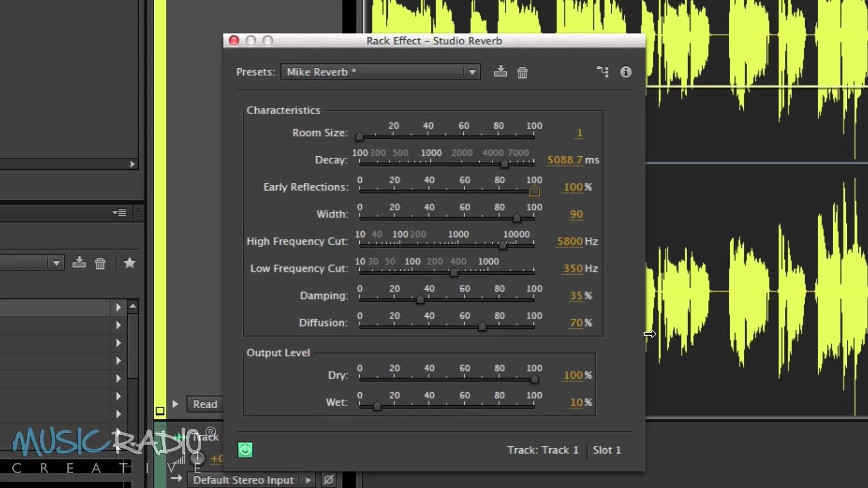Open the left panel options menu icon
The height and width of the screenshot is (488, 868).
click(120, 212)
